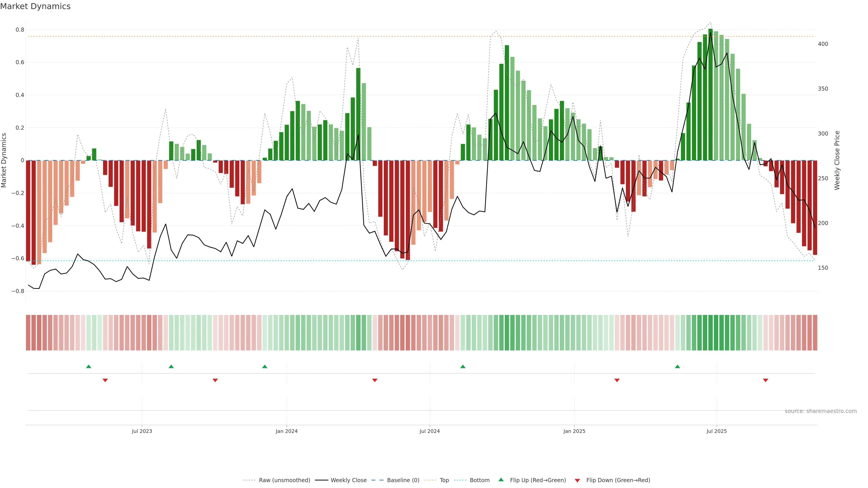Click the first green flip-up marker on the left
Screen dimensions: 868x488
89,366
